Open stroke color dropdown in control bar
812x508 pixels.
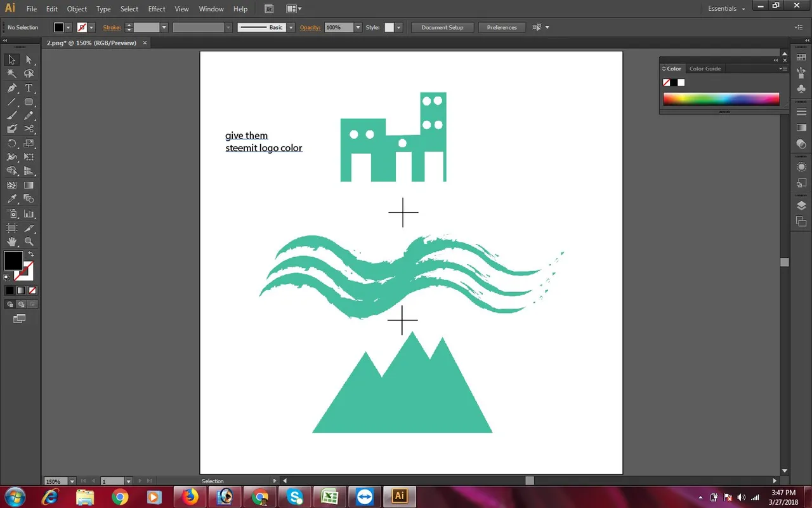[x=91, y=27]
